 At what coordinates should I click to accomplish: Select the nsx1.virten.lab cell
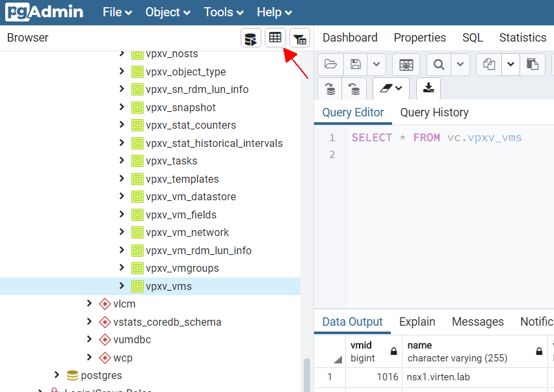click(x=475, y=377)
